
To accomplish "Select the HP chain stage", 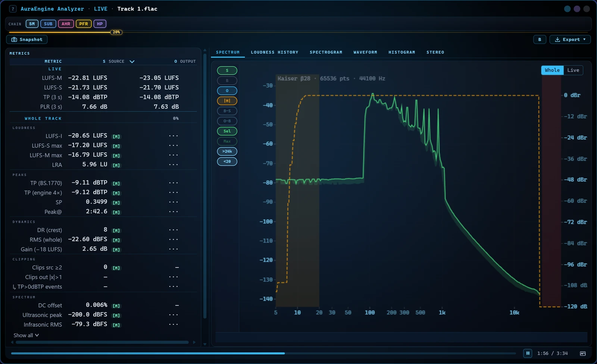I will pos(100,24).
